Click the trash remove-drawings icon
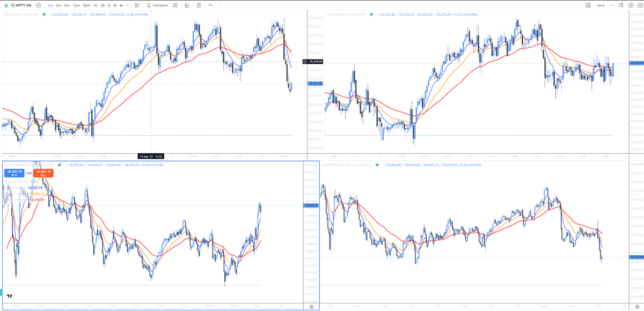 point(199,5)
